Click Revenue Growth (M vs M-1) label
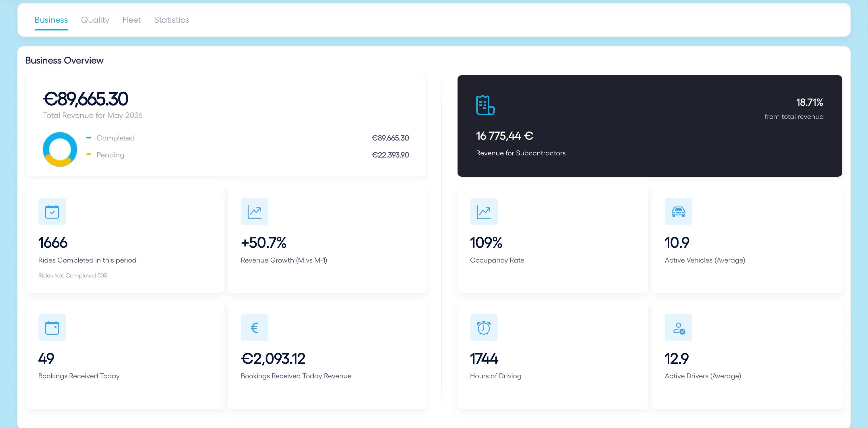The image size is (868, 428). click(284, 260)
